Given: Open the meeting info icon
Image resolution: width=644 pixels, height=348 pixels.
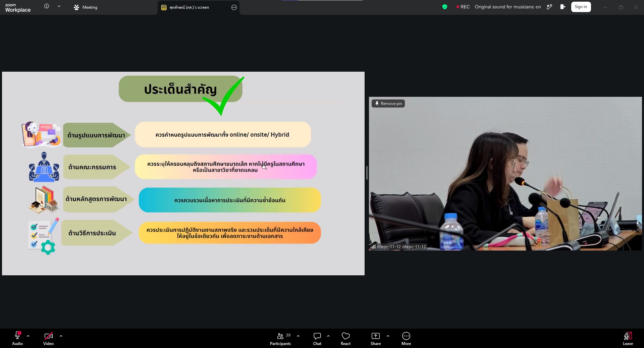Looking at the screenshot, I should [47, 6].
